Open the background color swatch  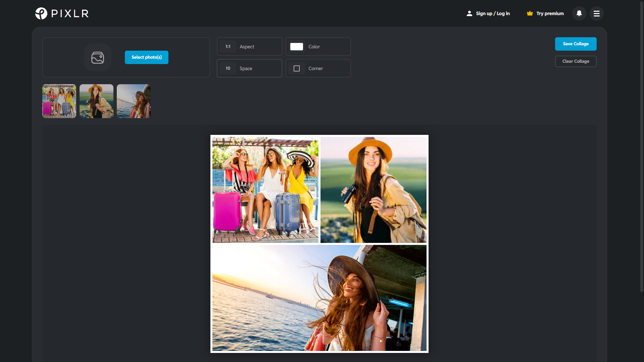click(297, 47)
